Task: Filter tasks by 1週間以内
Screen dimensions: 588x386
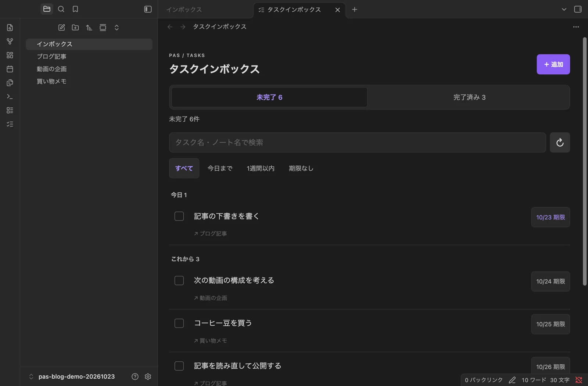Action: click(x=261, y=168)
